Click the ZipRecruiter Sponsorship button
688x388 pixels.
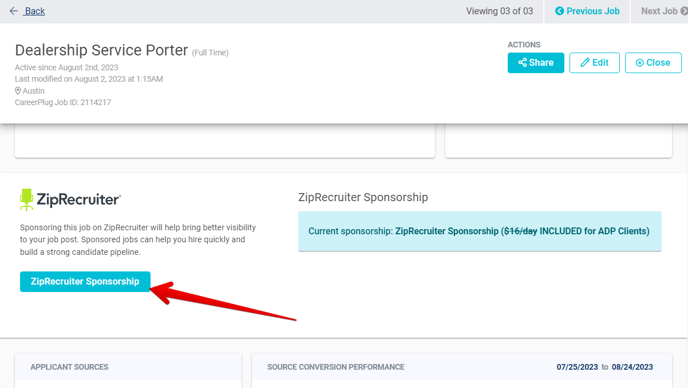pyautogui.click(x=85, y=281)
